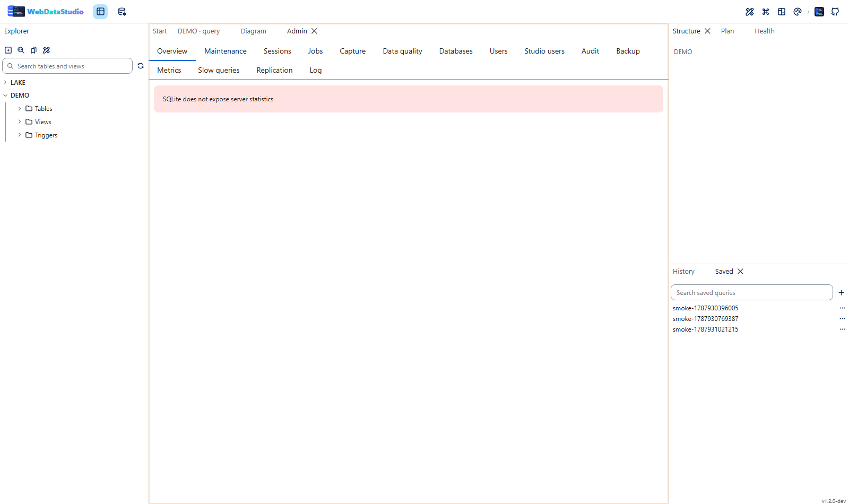849x504 pixels.
Task: Open the design tools icon in top bar
Action: tap(750, 12)
